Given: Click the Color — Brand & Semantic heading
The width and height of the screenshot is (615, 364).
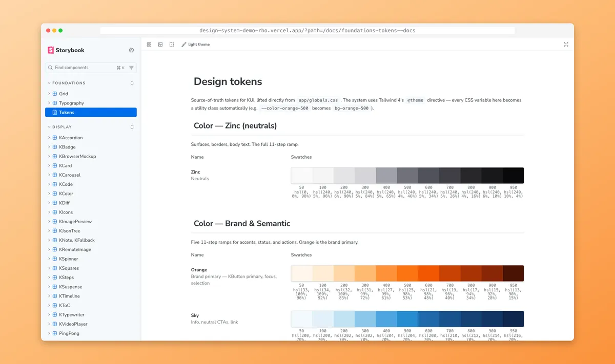Looking at the screenshot, I should [242, 224].
